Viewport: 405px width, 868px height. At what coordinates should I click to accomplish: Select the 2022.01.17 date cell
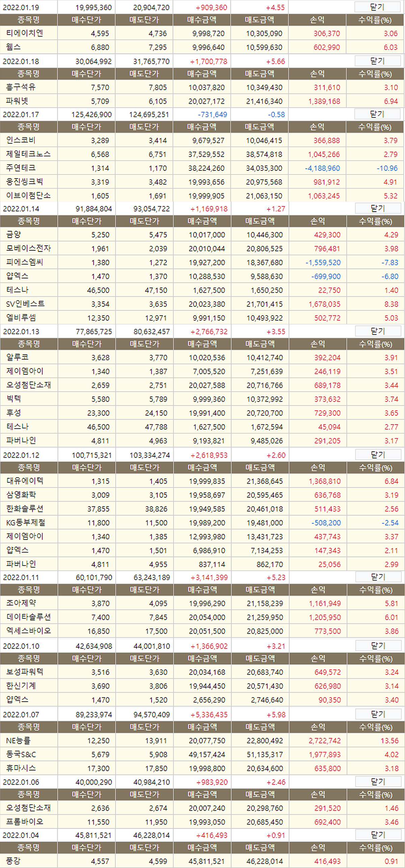(21, 114)
